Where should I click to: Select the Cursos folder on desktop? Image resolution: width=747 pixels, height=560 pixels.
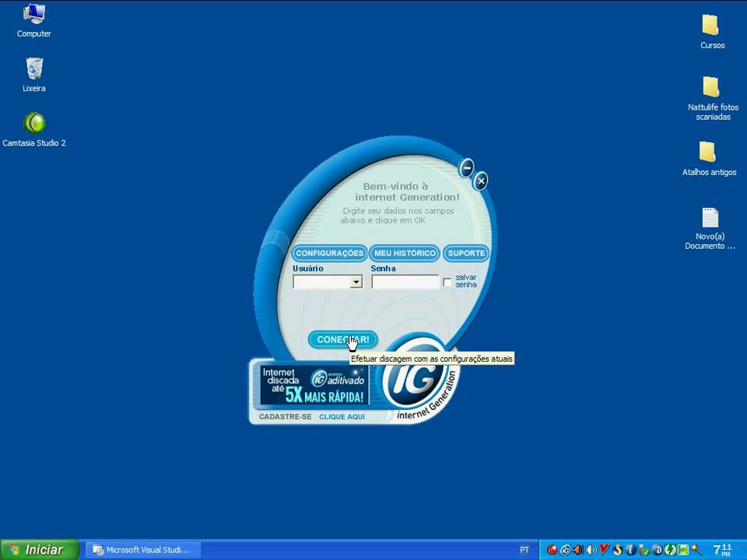click(712, 31)
